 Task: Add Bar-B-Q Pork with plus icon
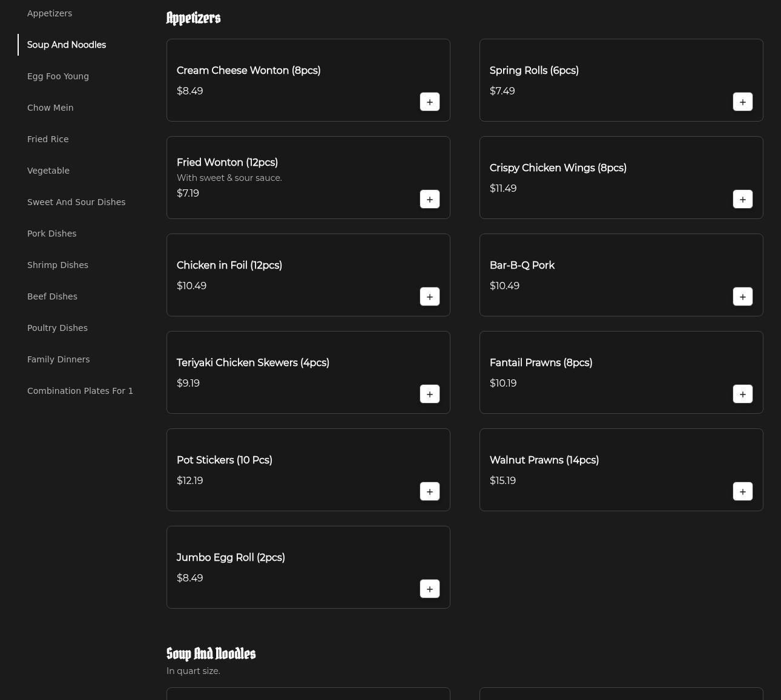(x=743, y=296)
